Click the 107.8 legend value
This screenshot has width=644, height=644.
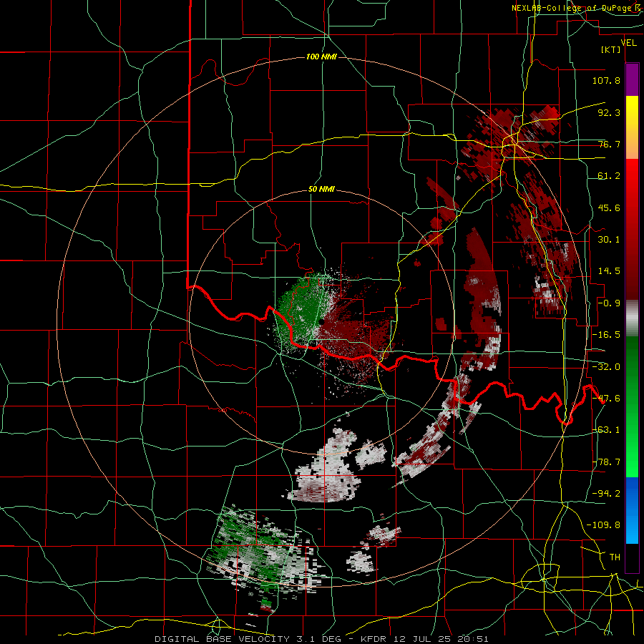pyautogui.click(x=606, y=80)
